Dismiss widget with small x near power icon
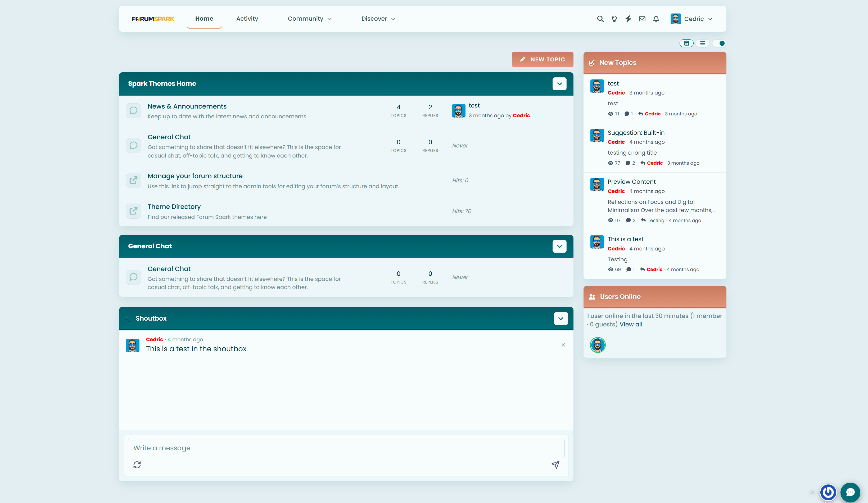The image size is (868, 503). 812,492
